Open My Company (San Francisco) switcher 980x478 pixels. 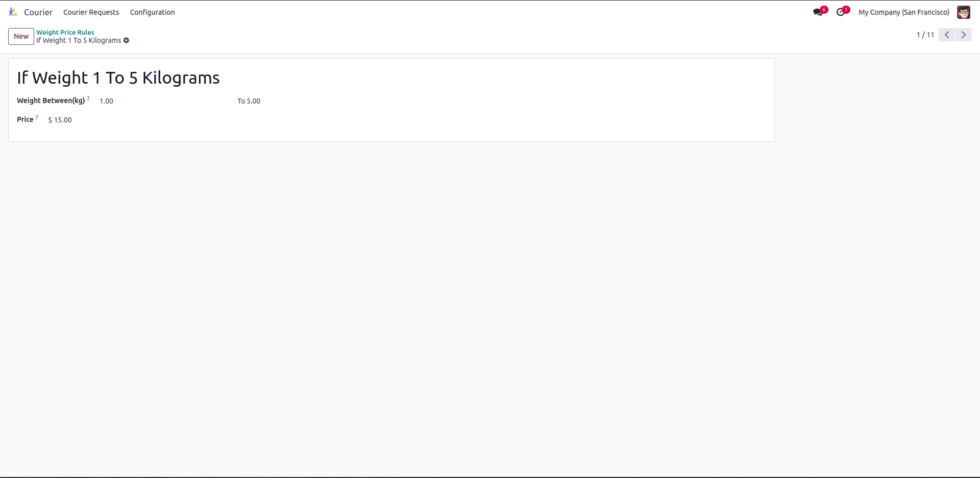pos(903,12)
